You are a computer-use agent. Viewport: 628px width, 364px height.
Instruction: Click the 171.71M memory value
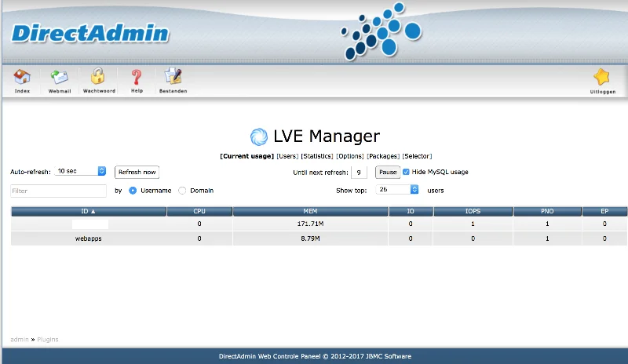click(310, 224)
